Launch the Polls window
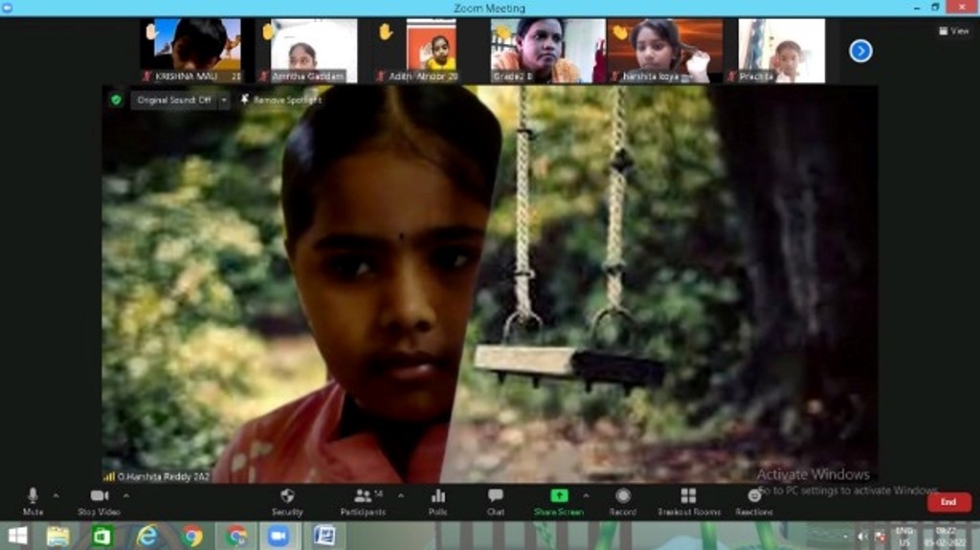 437,501
